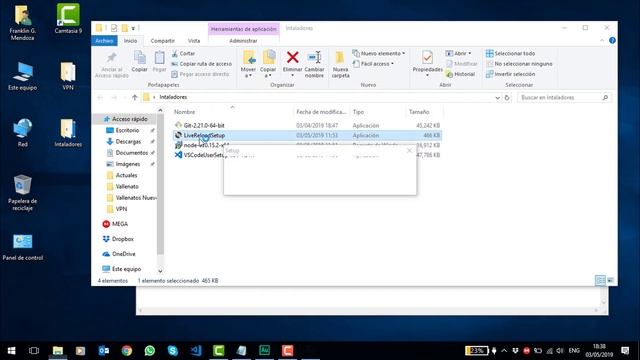640x360 pixels.
Task: Click the refresh button beside address bar
Action: pyautogui.click(x=507, y=98)
